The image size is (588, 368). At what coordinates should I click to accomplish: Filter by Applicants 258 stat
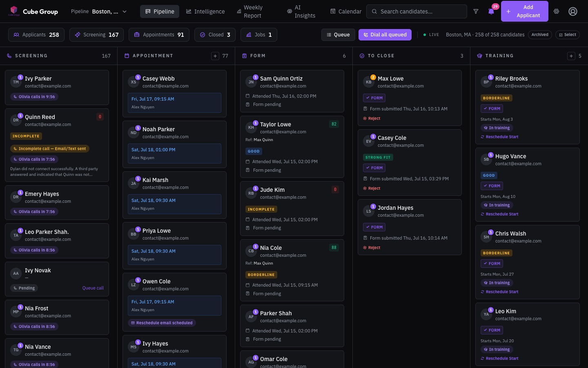(x=36, y=35)
